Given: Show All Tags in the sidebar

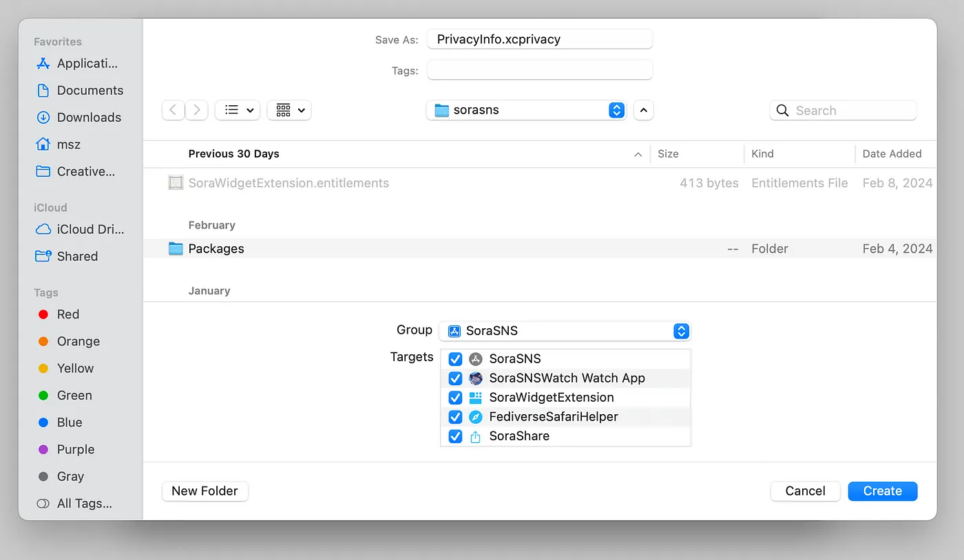Looking at the screenshot, I should click(74, 504).
